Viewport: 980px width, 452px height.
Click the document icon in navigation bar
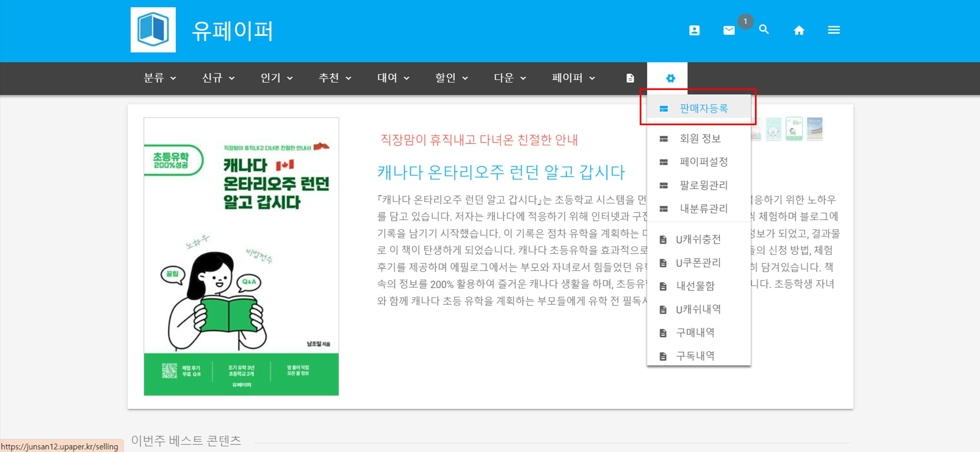pyautogui.click(x=630, y=78)
